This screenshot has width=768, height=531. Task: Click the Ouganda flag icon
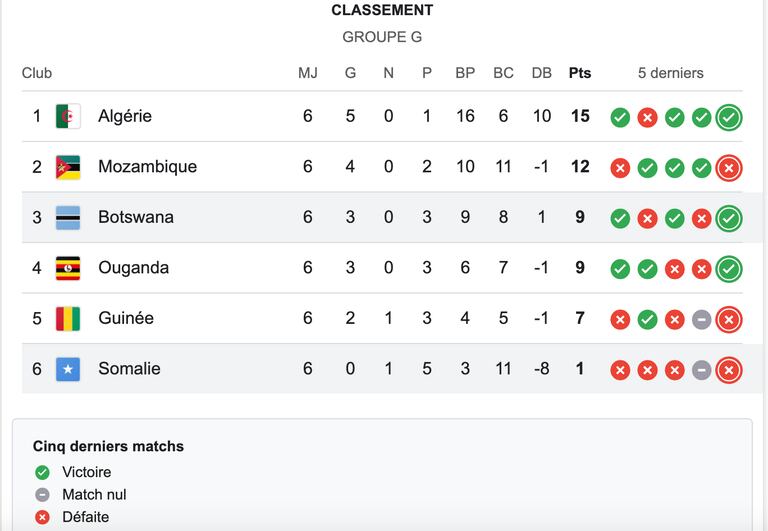pos(68,268)
